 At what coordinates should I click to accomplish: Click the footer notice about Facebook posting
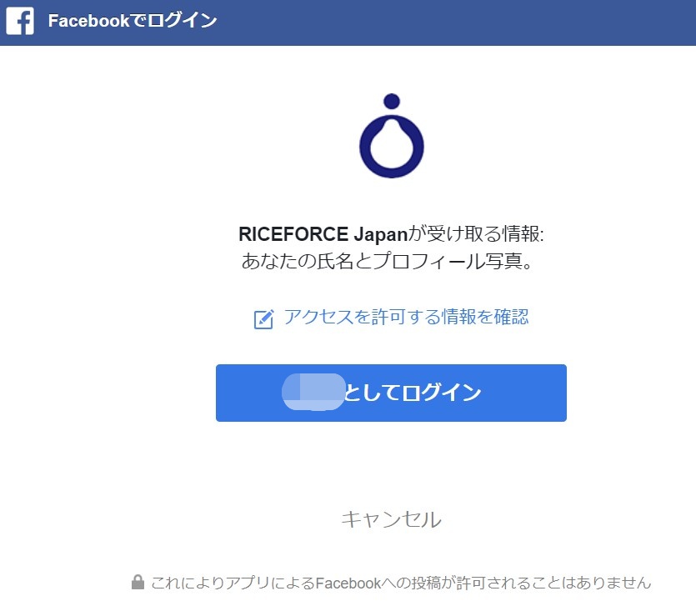(400, 583)
